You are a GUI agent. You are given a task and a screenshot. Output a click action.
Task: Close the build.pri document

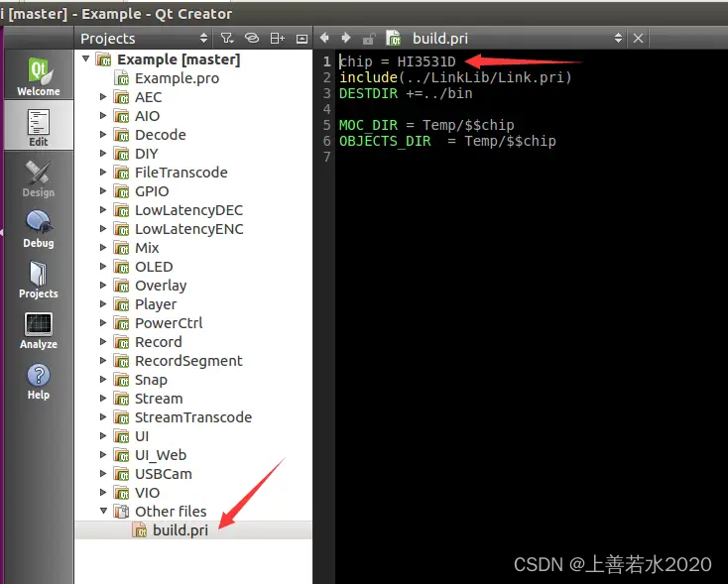[639, 38]
